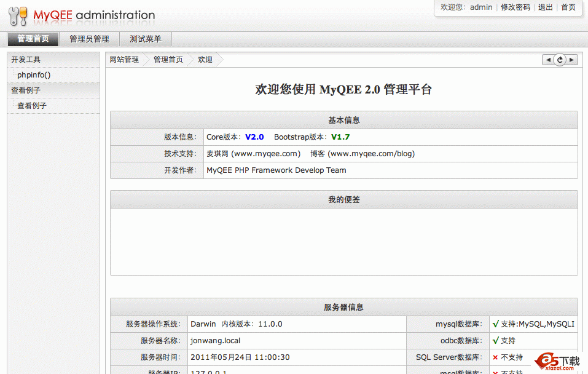This screenshot has height=374, width=588.
Task: Click the back arrow navigation icon
Action: click(549, 60)
